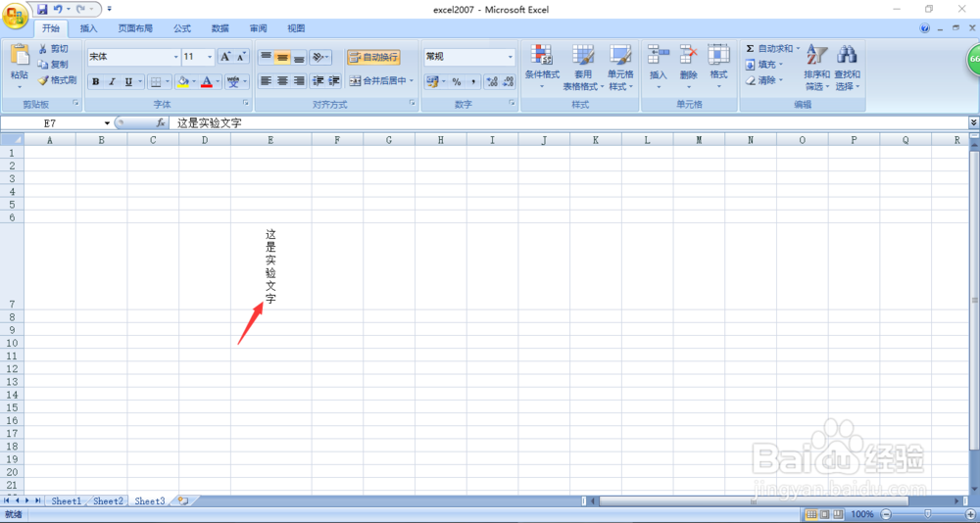Screen dimensions: 980x523
Task: Align text left
Action: [266, 80]
